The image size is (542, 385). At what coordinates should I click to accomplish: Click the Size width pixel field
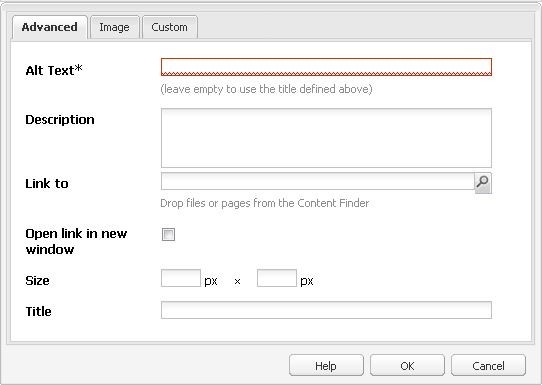coord(181,278)
